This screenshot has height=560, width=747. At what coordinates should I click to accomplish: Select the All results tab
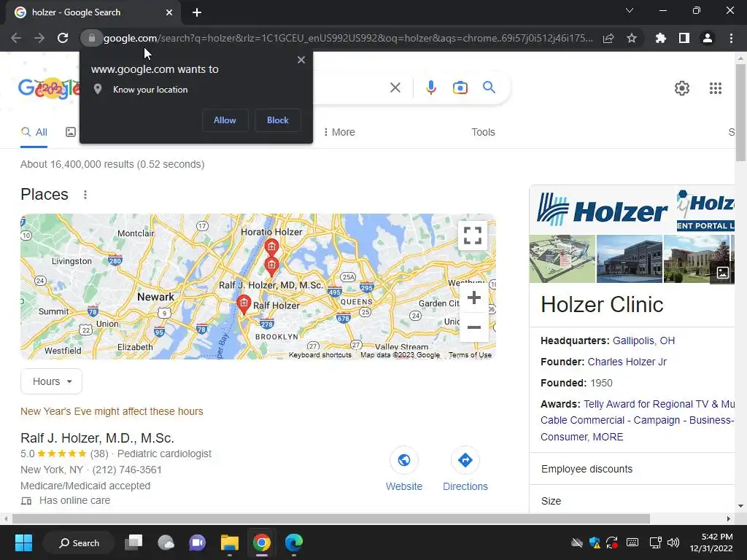tap(34, 133)
